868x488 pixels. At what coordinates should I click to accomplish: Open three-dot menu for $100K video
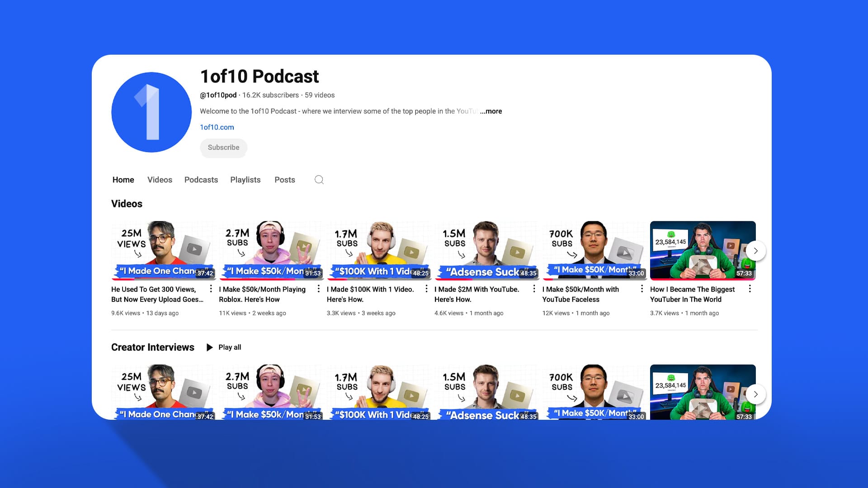[426, 289]
